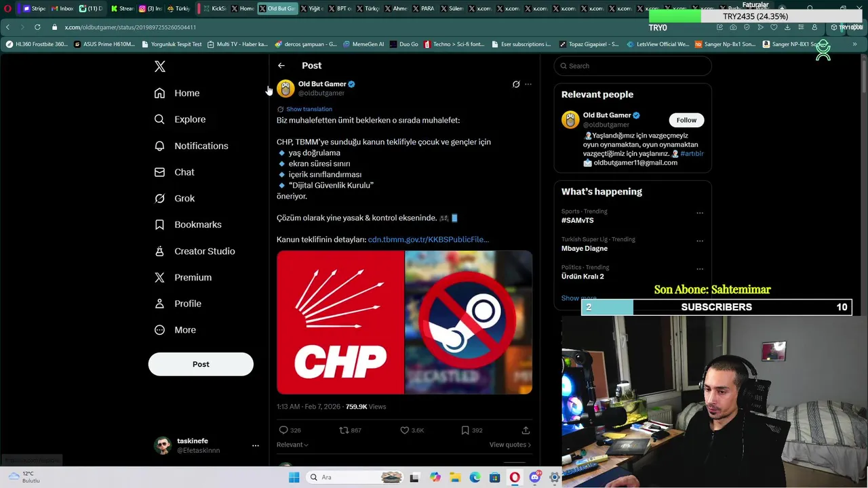Viewport: 868px width, 488px height.
Task: Switch to the Stripe browser tab
Action: point(33,9)
